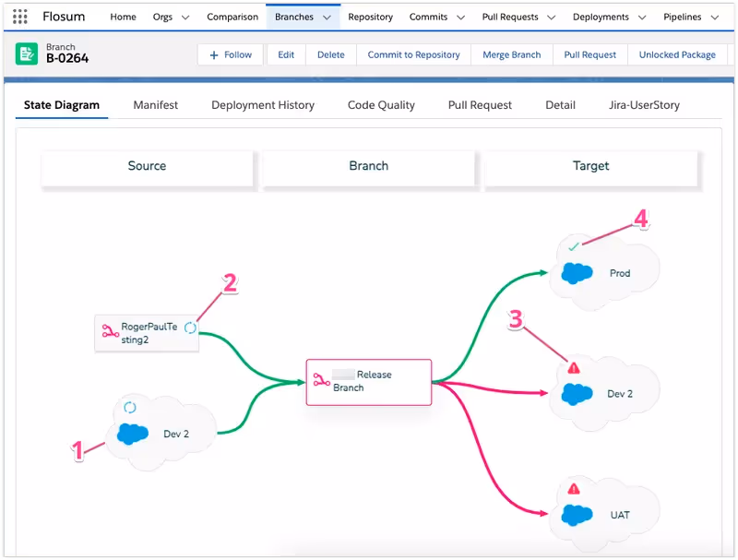The height and width of the screenshot is (560, 738).
Task: Click the plus icon on Follow button
Action: point(214,55)
